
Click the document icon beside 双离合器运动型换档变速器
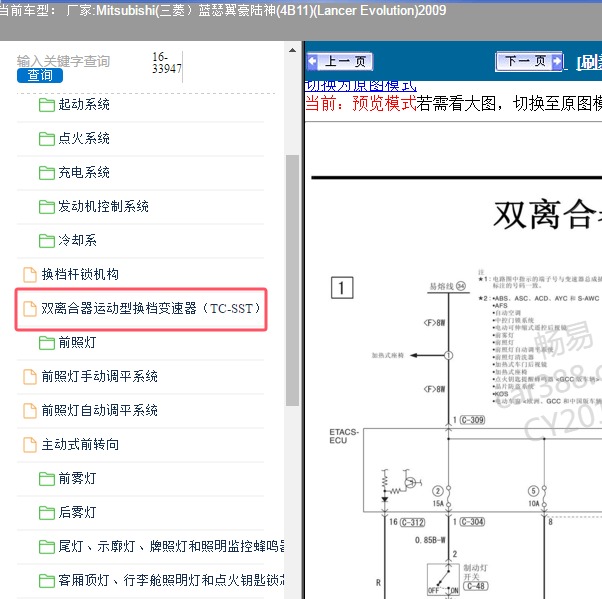tap(30, 309)
